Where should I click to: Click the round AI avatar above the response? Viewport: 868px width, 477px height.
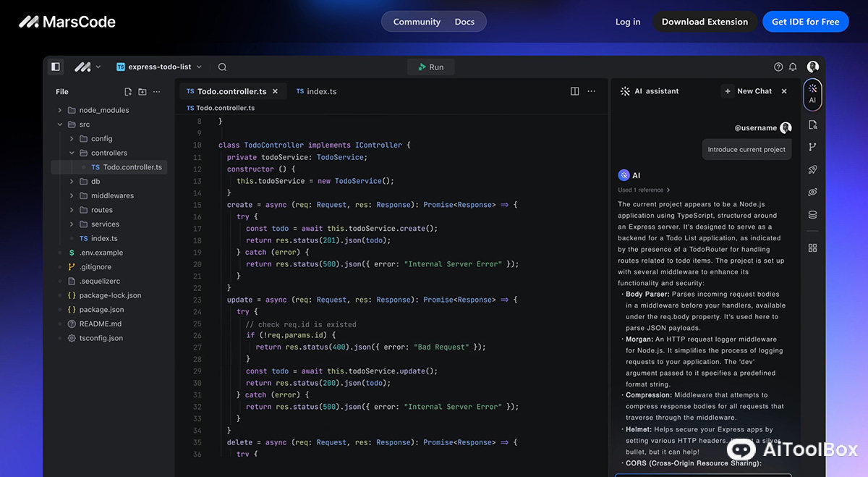coord(624,175)
